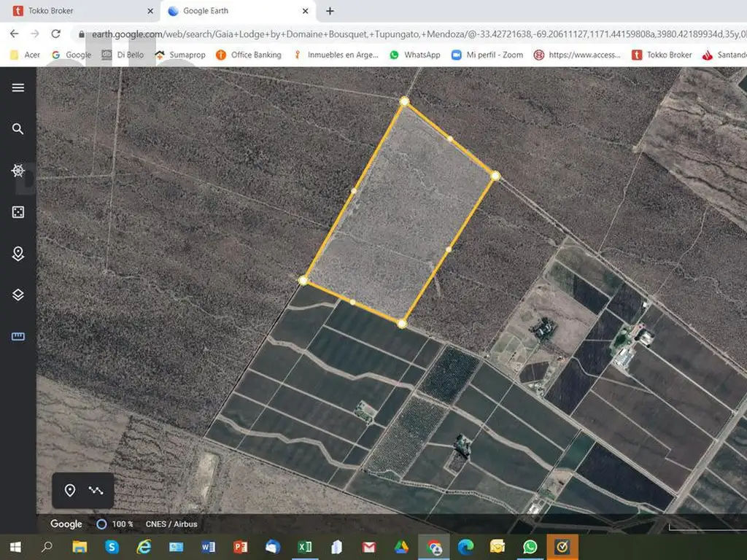Open Excel from the Windows taskbar

[305, 546]
